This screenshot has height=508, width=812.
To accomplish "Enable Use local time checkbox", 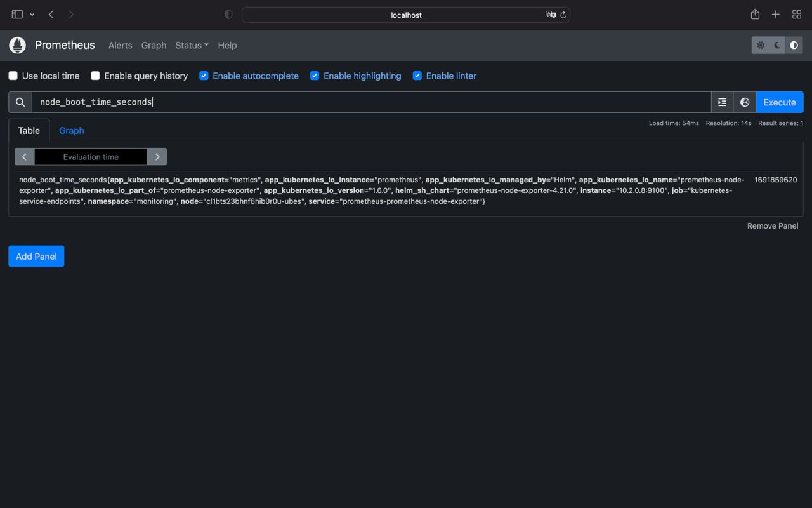I will click(x=13, y=76).
